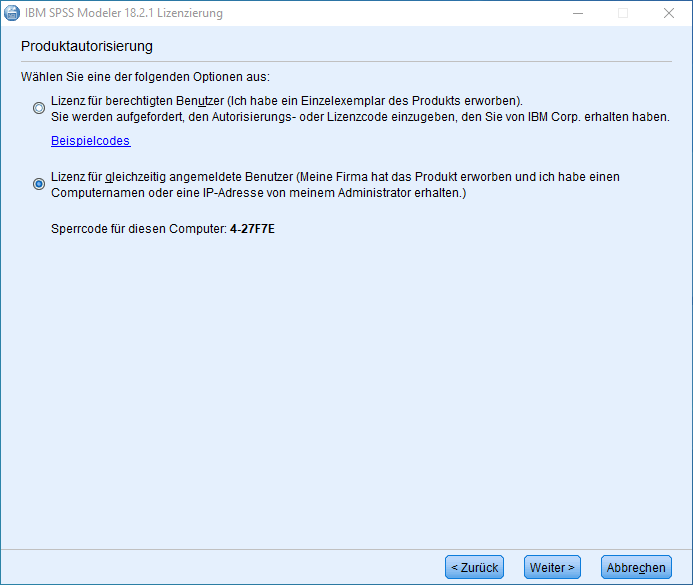The image size is (693, 585).
Task: Continue with the 'Weiter >' button
Action: pyautogui.click(x=552, y=567)
